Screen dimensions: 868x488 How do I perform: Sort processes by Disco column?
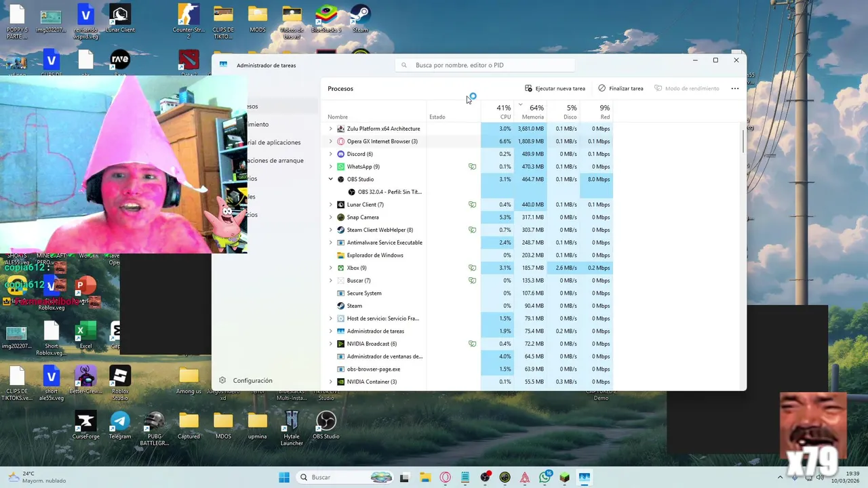click(563, 112)
